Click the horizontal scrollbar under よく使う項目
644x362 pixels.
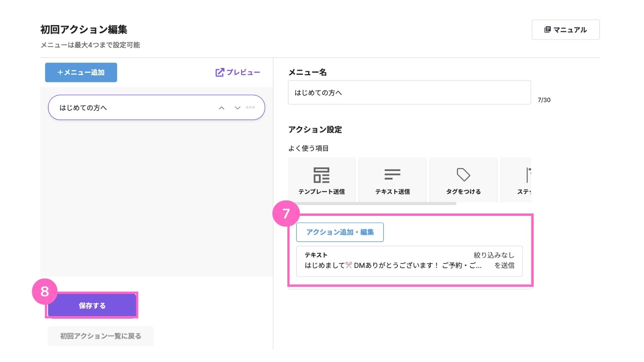372,203
